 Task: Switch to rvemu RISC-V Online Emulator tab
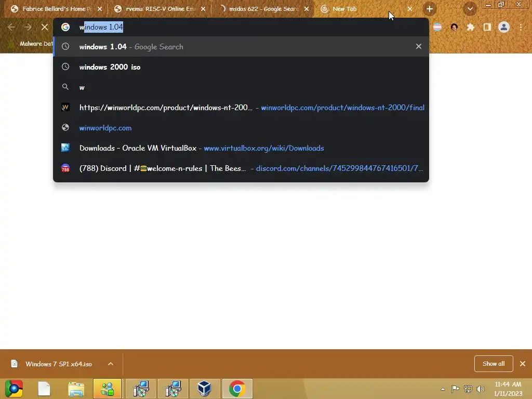pyautogui.click(x=155, y=9)
